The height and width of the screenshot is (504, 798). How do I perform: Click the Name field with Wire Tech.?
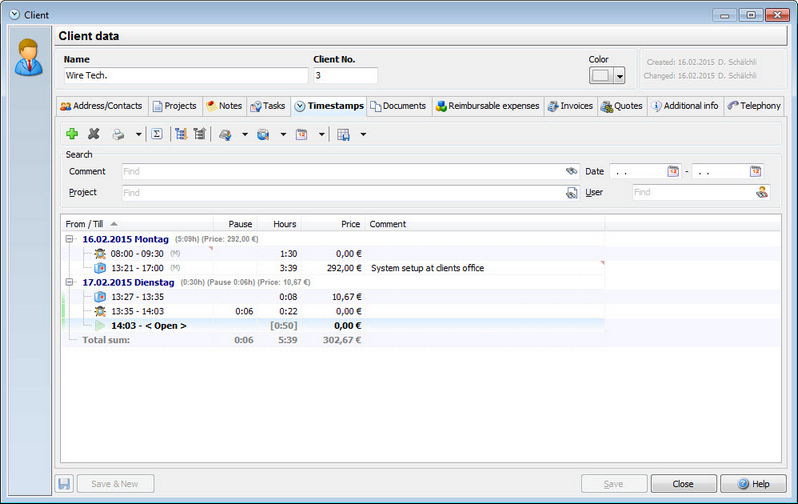[186, 75]
